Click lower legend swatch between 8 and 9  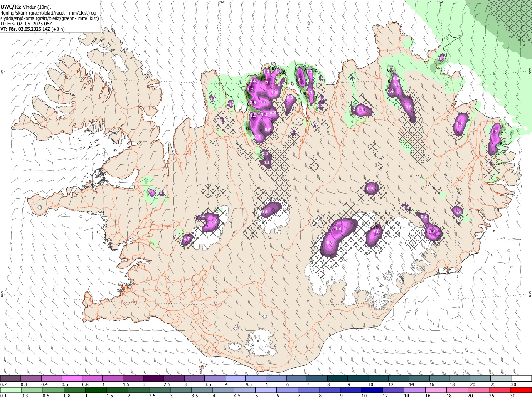(329, 390)
